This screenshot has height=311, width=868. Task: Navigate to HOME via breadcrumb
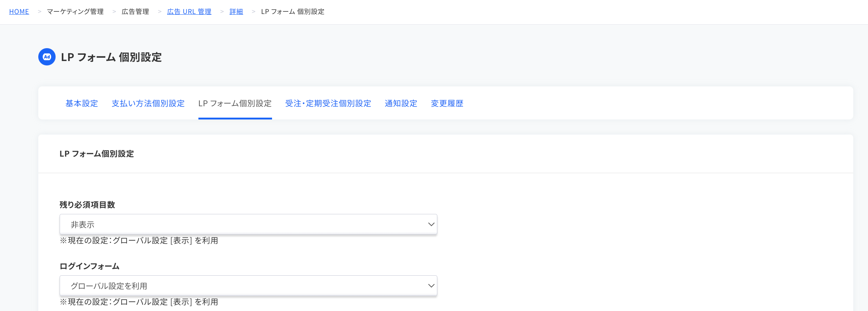click(x=19, y=11)
